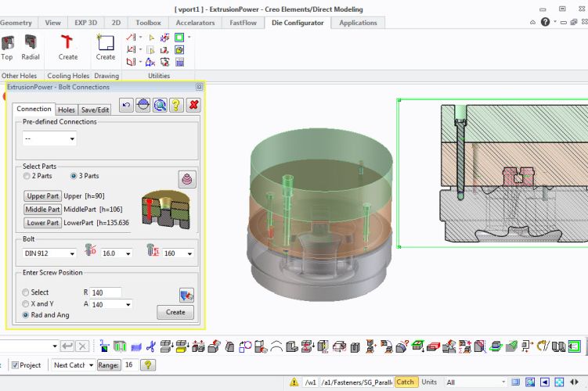This screenshot has height=391, width=588.
Task: Click the green-framed icon ending the bottom toolbar
Action: tap(574, 346)
